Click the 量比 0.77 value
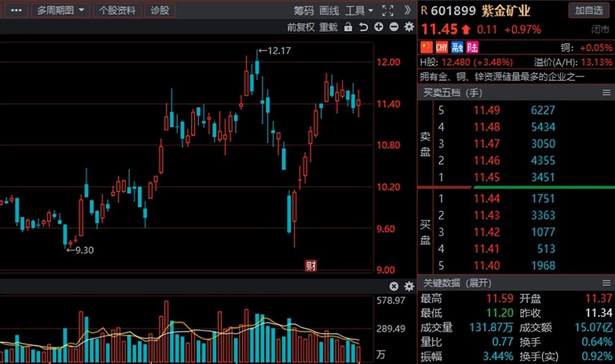This screenshot has height=364, width=615. click(x=503, y=342)
